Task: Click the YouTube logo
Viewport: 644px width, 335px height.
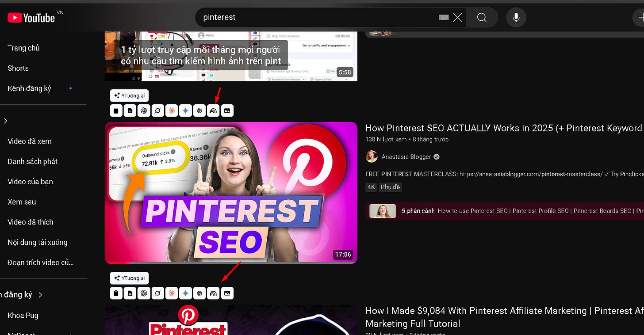Action: point(31,18)
